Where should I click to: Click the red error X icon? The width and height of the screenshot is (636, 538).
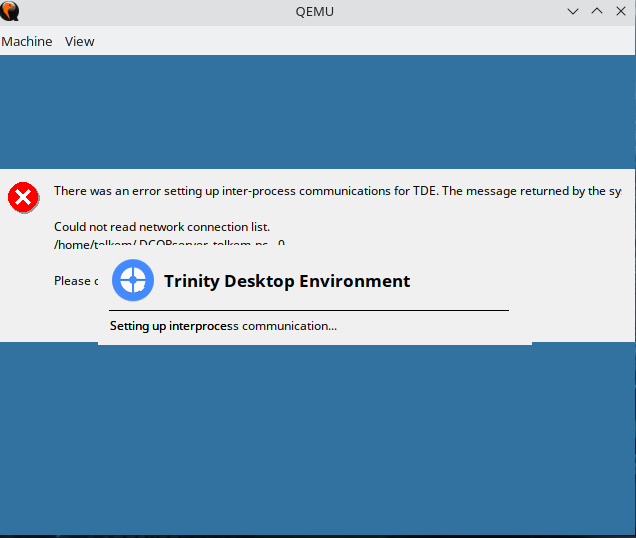24,197
